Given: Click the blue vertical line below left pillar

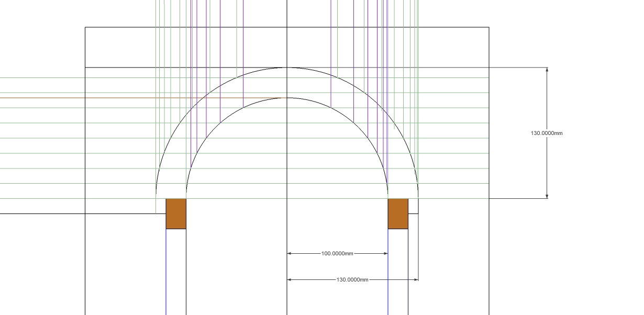Looking at the screenshot, I should tap(166, 272).
